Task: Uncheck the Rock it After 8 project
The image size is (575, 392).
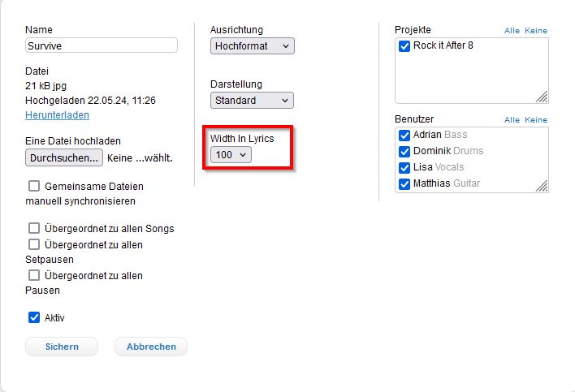Action: [x=404, y=46]
